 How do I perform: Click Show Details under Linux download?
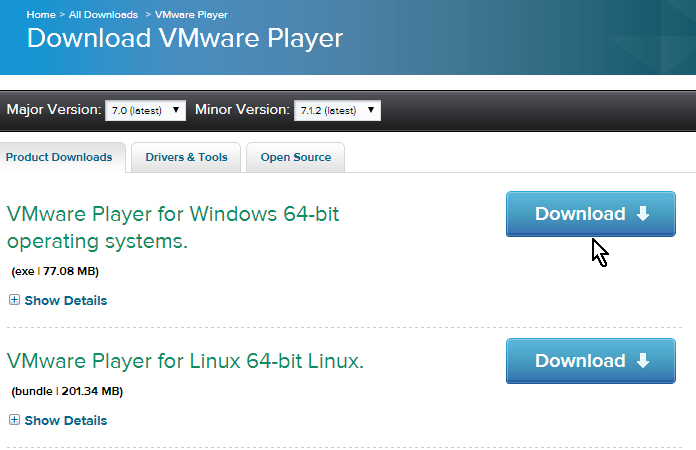(66, 420)
